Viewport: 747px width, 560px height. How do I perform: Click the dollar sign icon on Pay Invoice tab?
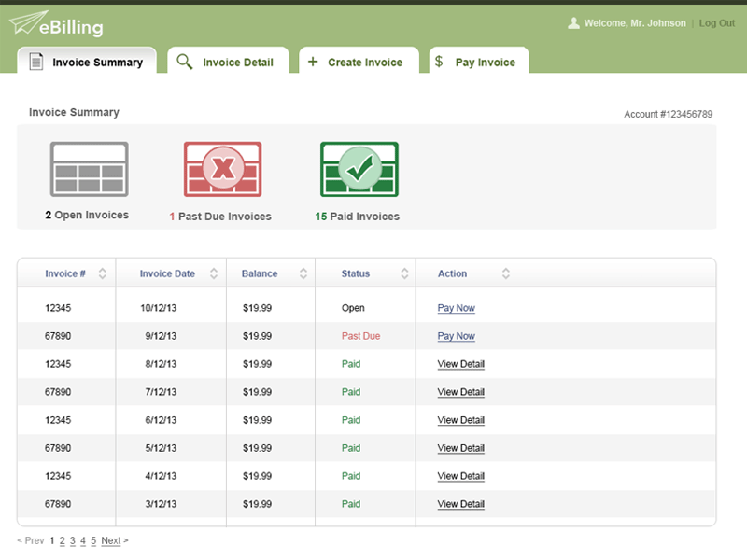point(437,61)
